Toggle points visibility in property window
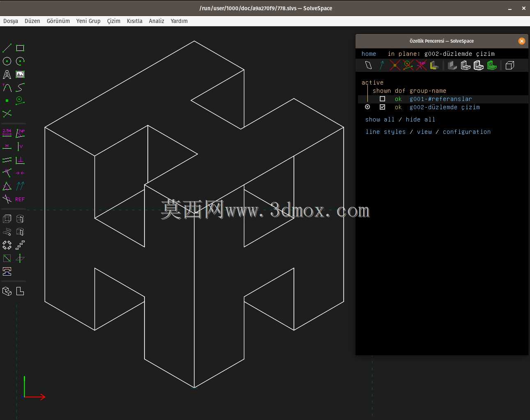The width and height of the screenshot is (530, 420). [x=395, y=65]
